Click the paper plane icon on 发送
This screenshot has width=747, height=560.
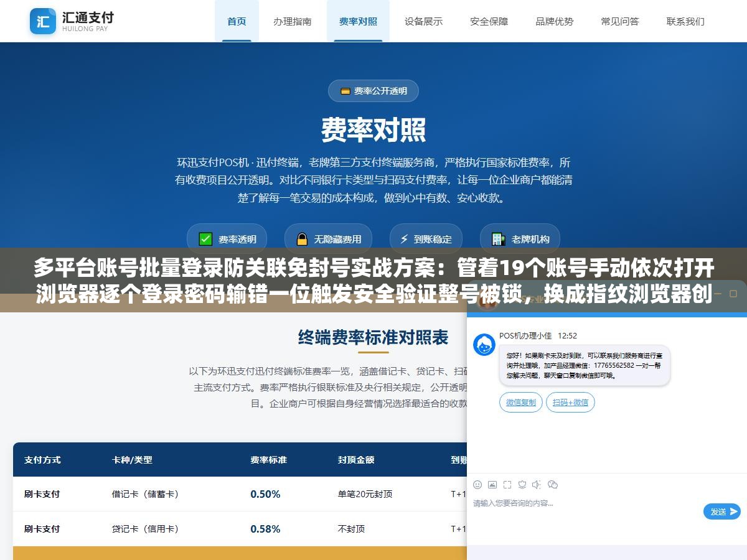[734, 511]
